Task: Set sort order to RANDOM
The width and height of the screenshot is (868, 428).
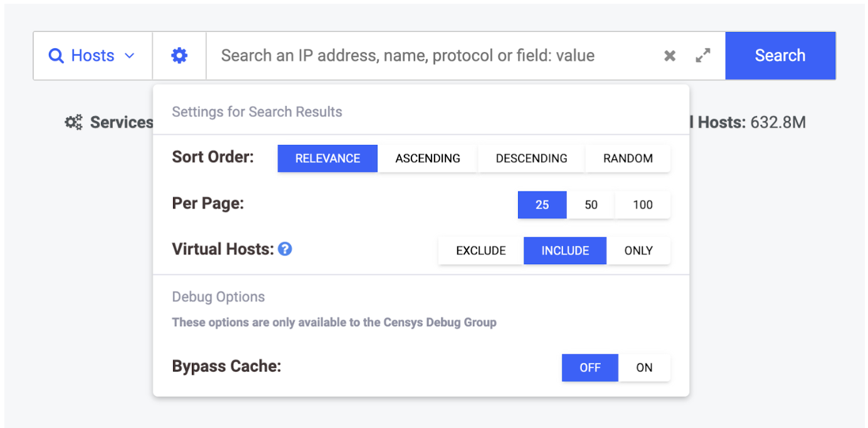Action: [x=628, y=158]
